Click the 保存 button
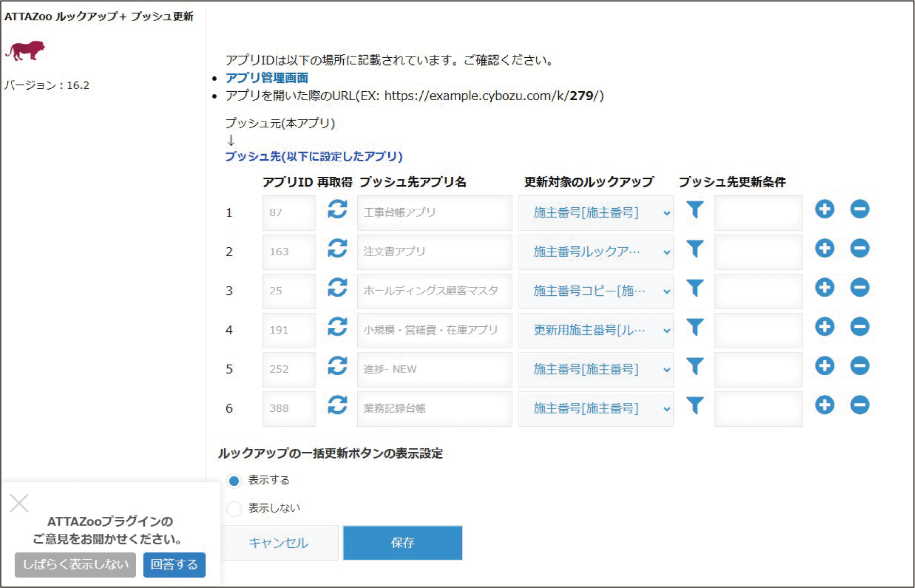The height and width of the screenshot is (588, 915). point(403,543)
